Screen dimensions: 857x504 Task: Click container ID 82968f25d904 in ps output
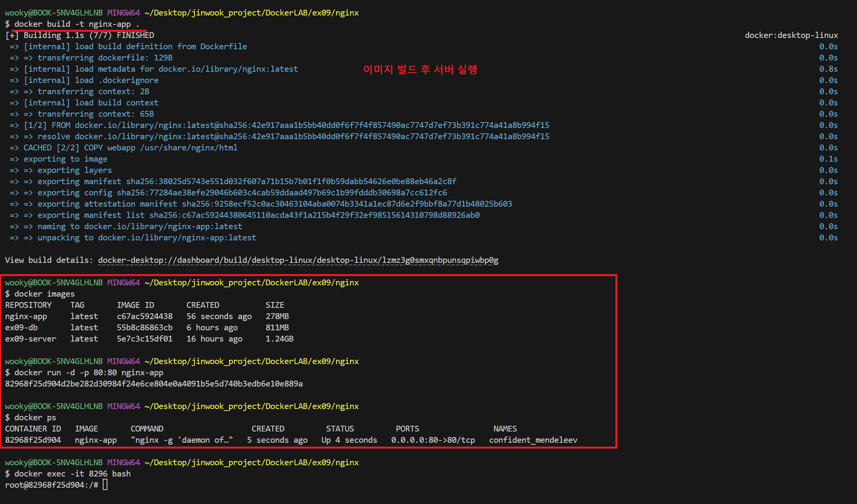(33, 440)
